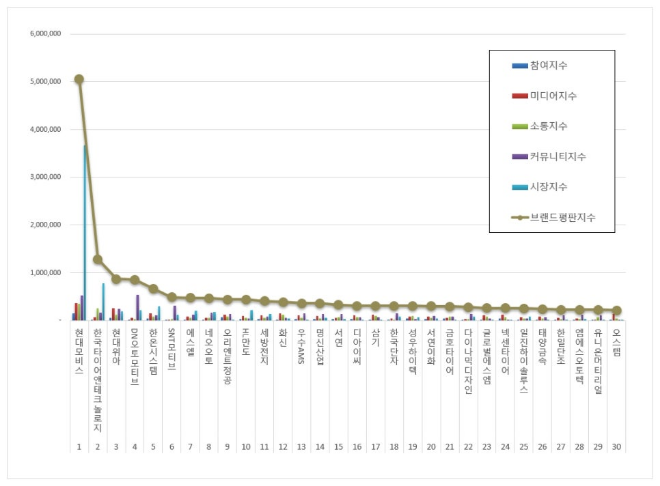Viewport: 660px width, 486px height.
Task: Click the cyan bar for rank 2 한국타이어앤테크놀로지
Action: tap(103, 301)
